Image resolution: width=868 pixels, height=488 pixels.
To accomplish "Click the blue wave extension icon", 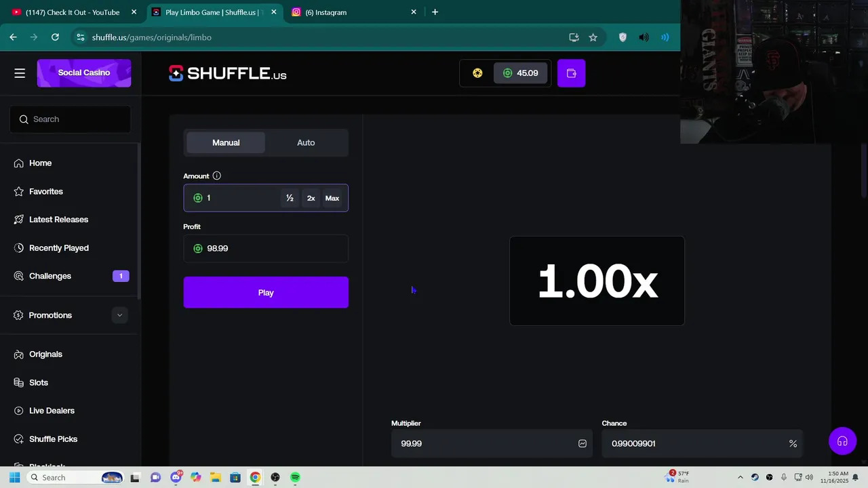I will tap(665, 37).
